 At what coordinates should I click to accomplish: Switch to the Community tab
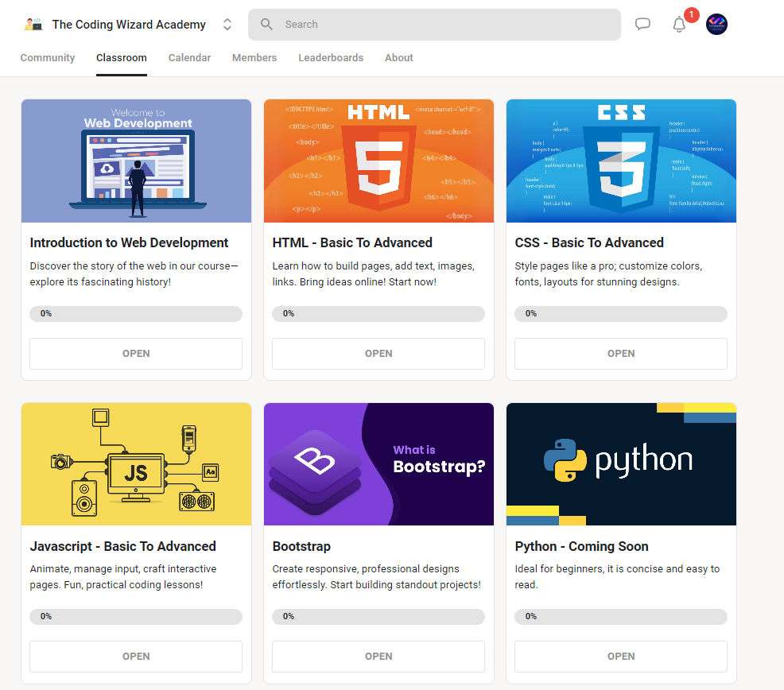[x=47, y=57]
